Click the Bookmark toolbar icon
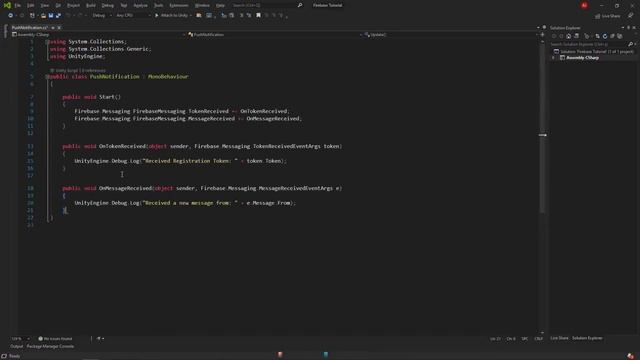The height and width of the screenshot is (360, 640). 258,16
